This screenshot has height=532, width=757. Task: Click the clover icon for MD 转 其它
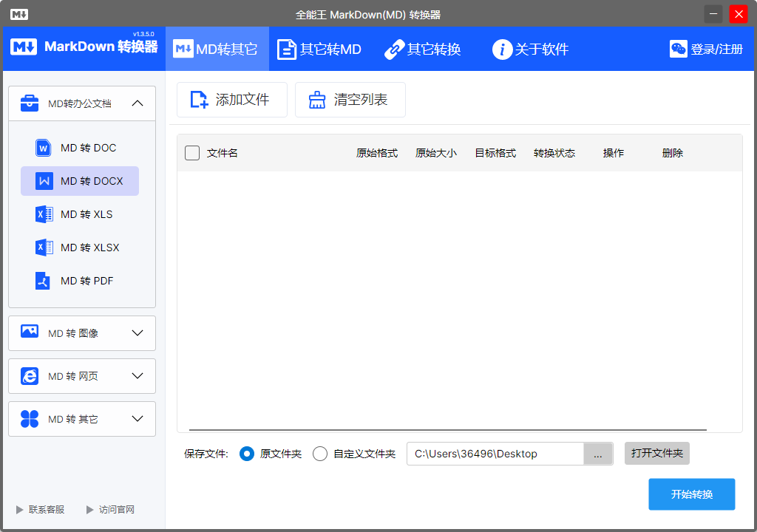30,419
